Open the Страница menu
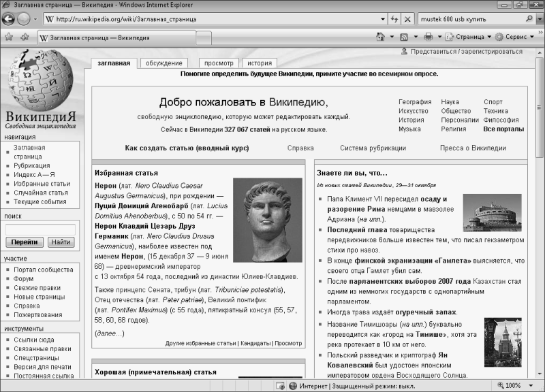The height and width of the screenshot is (392, 545). (468, 37)
